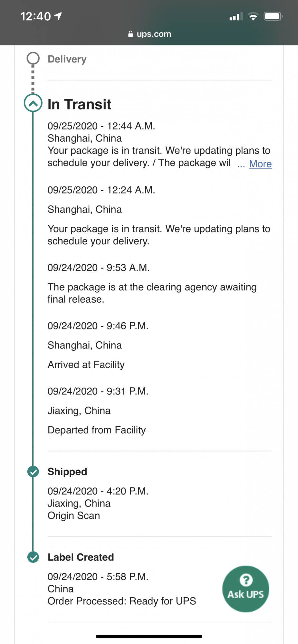Select the Shipped stage heading
This screenshot has width=298, height=644.
click(67, 472)
